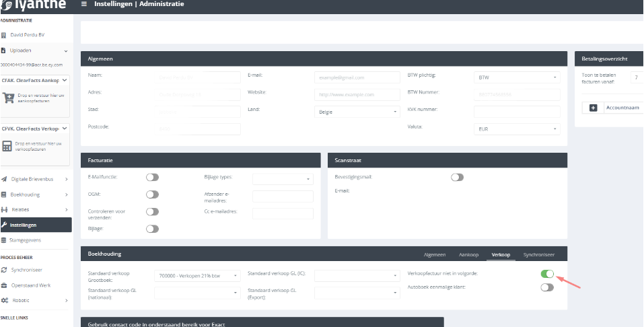Screen dimensions: 644x327
Task: Click the hamburger menu icon in header
Action: (84, 5)
